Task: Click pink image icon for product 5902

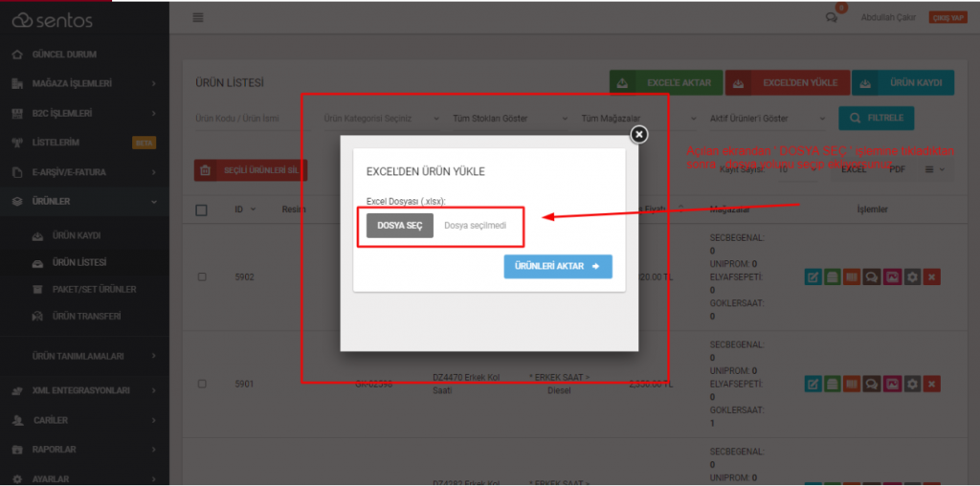Action: click(892, 277)
